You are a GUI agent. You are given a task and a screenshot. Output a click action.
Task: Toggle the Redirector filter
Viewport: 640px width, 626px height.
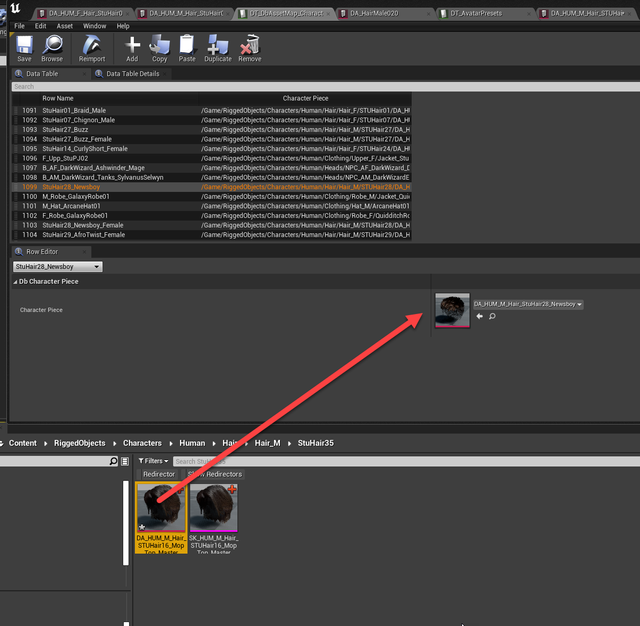(159, 474)
